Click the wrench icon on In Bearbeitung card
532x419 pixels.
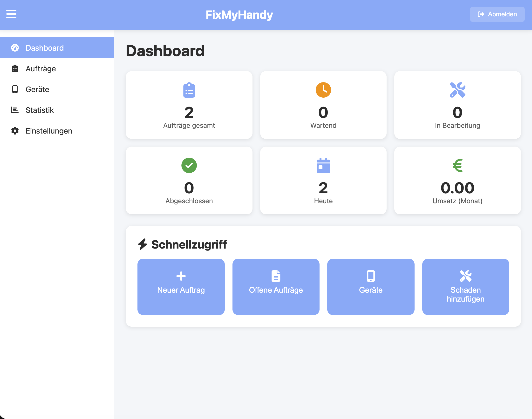(x=457, y=90)
